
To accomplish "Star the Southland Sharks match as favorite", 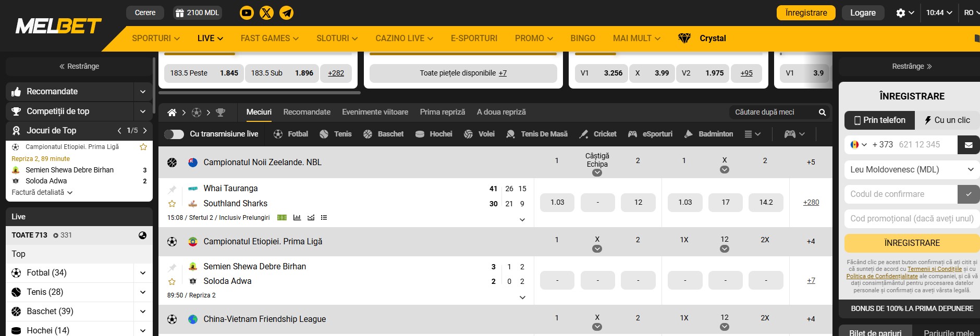I will pos(172,204).
